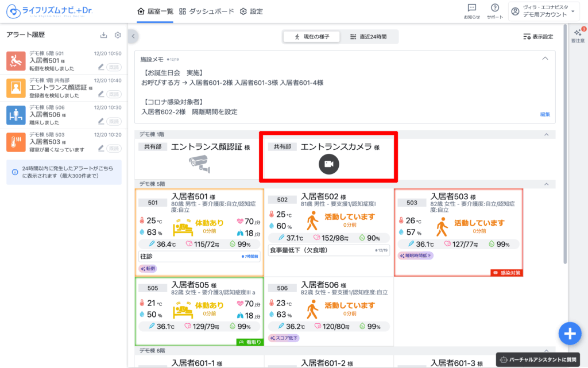Mark 入居者506 alert as 既読
Image resolution: width=588 pixels, height=368 pixels.
114,122
